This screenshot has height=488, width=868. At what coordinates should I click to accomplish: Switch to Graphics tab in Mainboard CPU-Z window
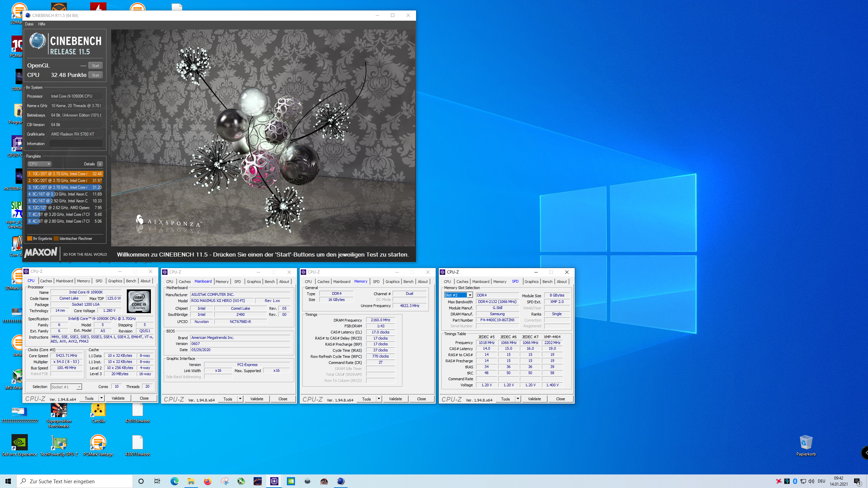(x=254, y=282)
